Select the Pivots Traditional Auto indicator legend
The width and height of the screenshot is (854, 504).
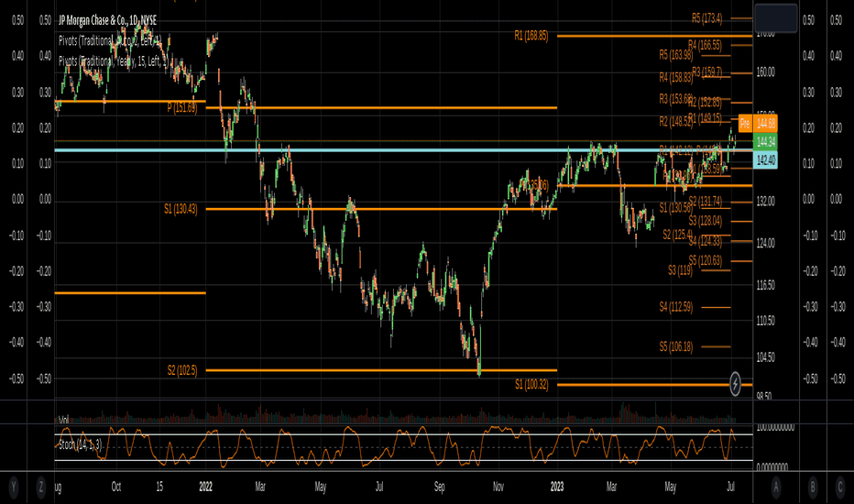click(x=110, y=40)
